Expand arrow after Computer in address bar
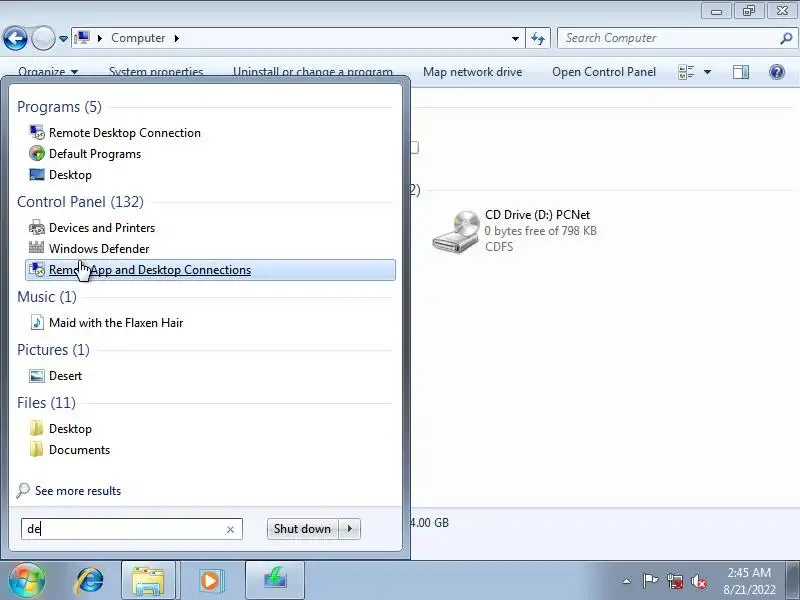The image size is (800, 600). click(177, 38)
